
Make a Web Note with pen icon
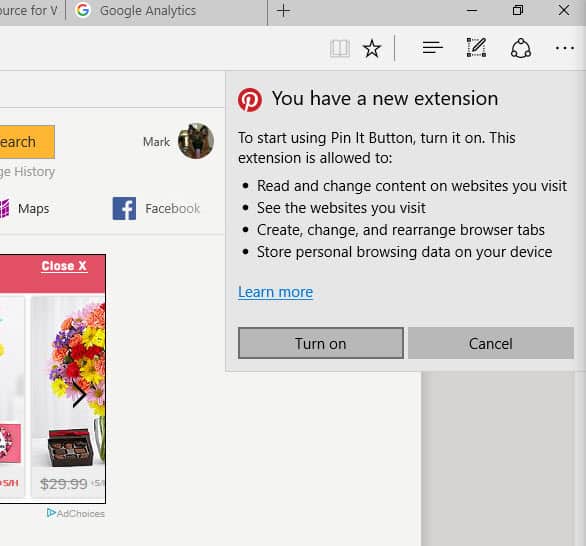click(476, 47)
